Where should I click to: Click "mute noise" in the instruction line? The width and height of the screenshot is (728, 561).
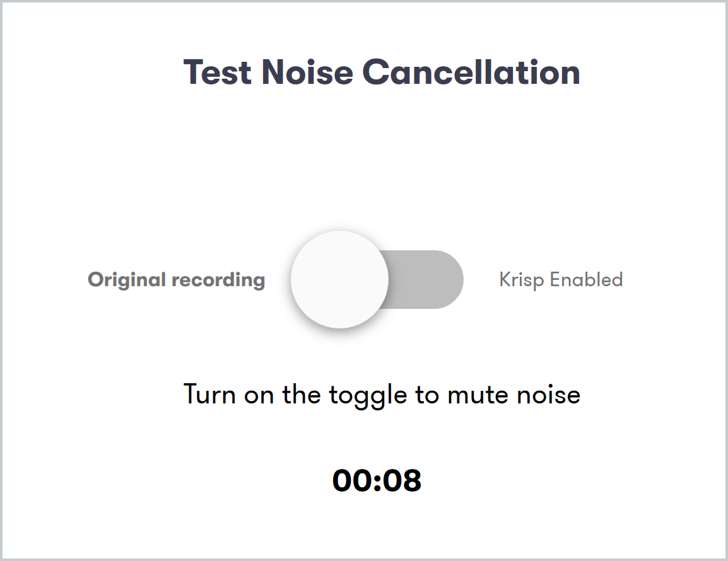click(x=514, y=395)
